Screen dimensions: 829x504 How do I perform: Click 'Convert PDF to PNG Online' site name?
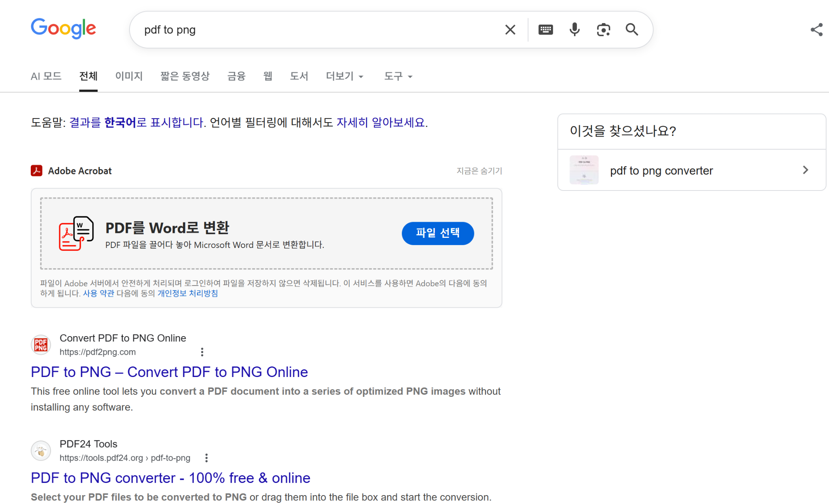(123, 338)
